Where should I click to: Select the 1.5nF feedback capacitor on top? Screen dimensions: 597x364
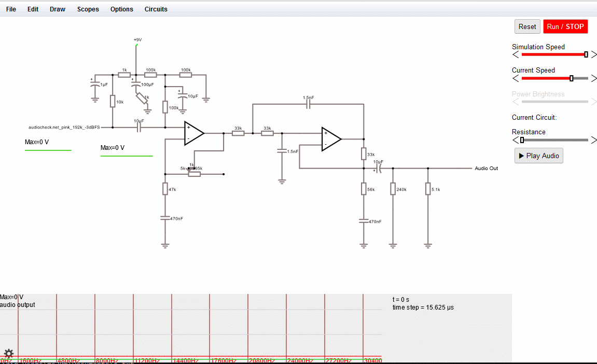coord(309,104)
